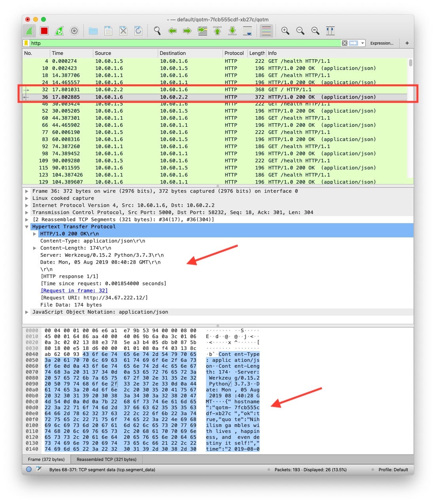Jump to the first packet
Image resolution: width=436 pixels, height=504 pixels.
(x=217, y=31)
